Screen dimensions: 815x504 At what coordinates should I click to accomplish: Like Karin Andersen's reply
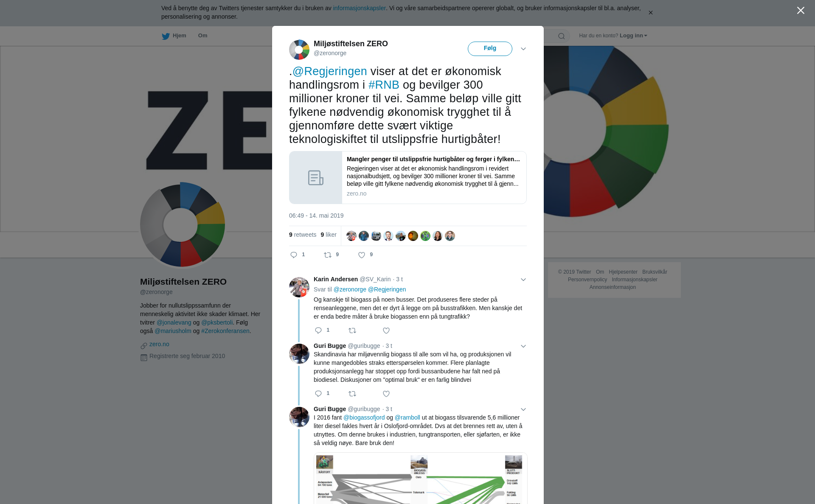point(386,330)
